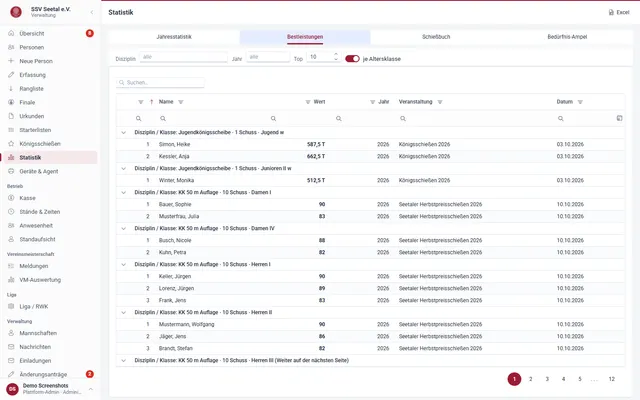Click the Veranstaltung filter row field
Screen dimensions: 640x400
click(473, 118)
